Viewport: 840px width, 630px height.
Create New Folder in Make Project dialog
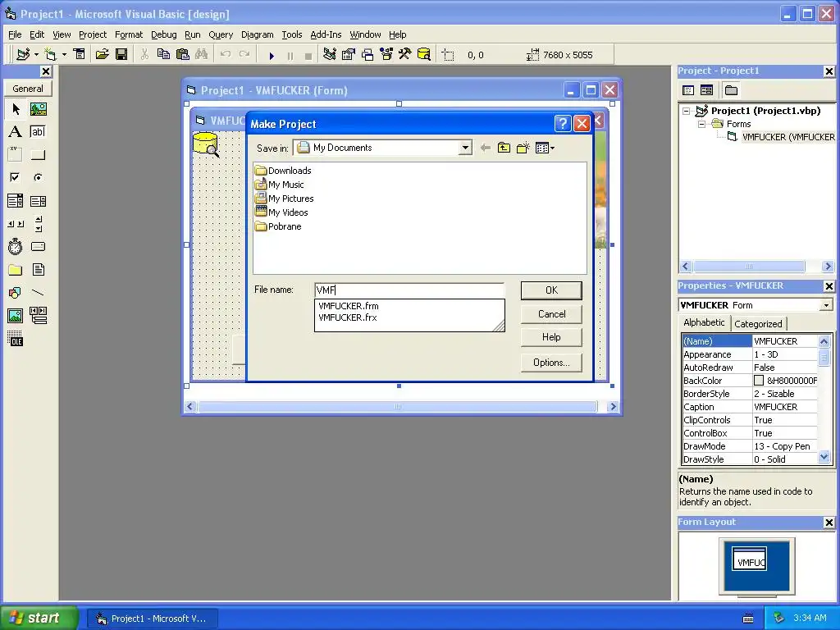point(523,148)
